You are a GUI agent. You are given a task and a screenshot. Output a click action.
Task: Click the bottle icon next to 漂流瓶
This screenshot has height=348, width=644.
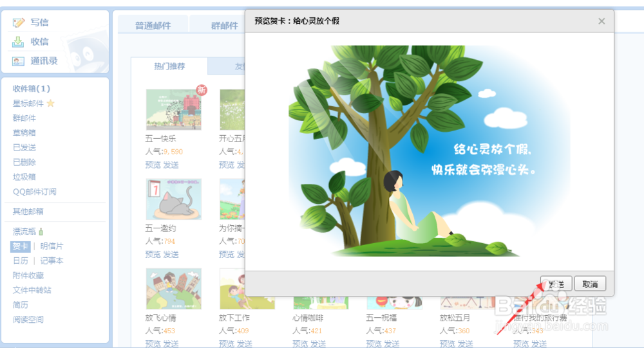click(x=41, y=232)
